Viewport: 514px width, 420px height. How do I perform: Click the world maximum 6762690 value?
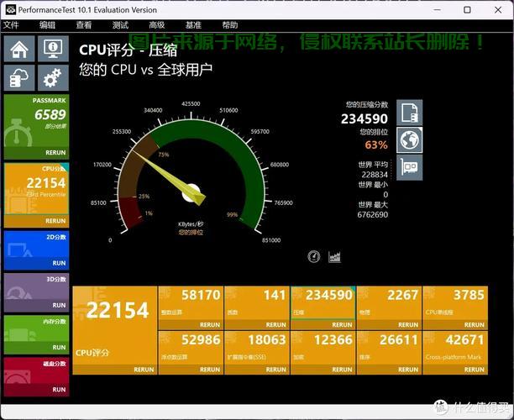click(372, 215)
